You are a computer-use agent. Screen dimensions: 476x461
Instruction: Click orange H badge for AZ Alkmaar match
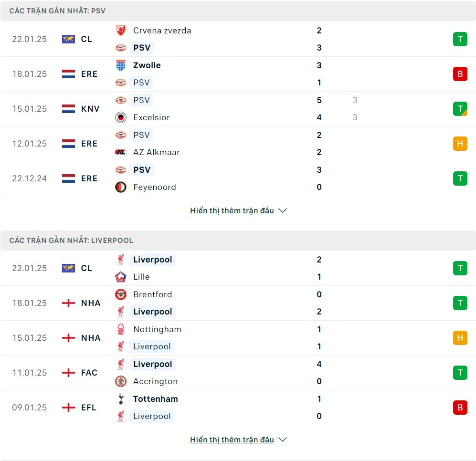tap(460, 144)
